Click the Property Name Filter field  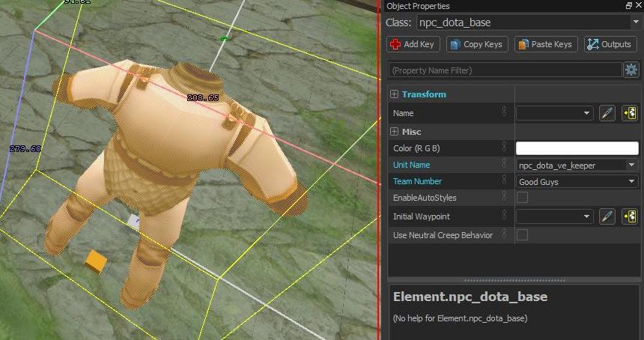pyautogui.click(x=505, y=70)
